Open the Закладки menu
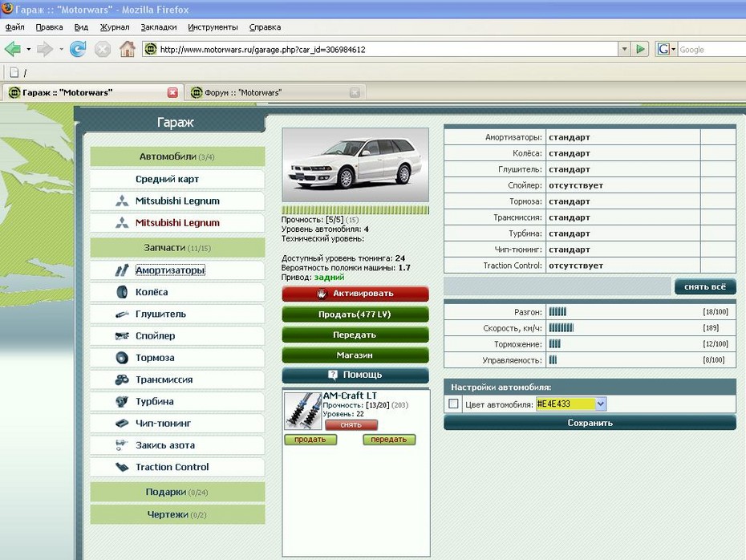The height and width of the screenshot is (560, 746). [x=159, y=27]
